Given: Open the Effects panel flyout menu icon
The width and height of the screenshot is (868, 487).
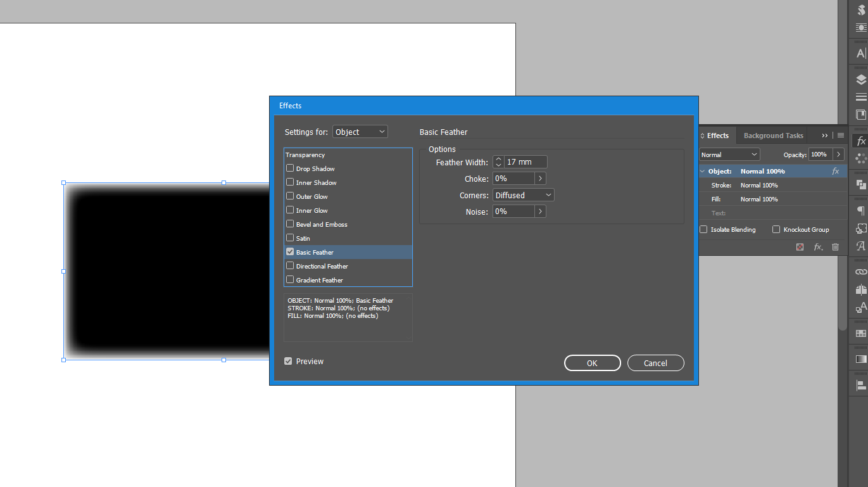Looking at the screenshot, I should coord(840,136).
